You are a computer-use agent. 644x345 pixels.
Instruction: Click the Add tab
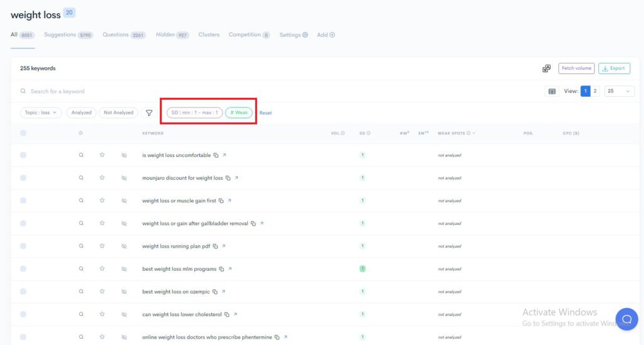pyautogui.click(x=326, y=35)
